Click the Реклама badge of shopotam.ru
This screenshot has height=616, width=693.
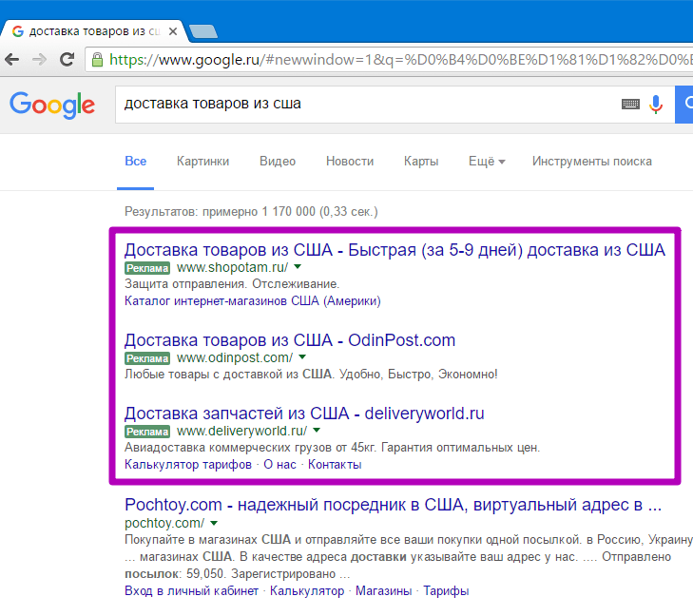tap(147, 268)
